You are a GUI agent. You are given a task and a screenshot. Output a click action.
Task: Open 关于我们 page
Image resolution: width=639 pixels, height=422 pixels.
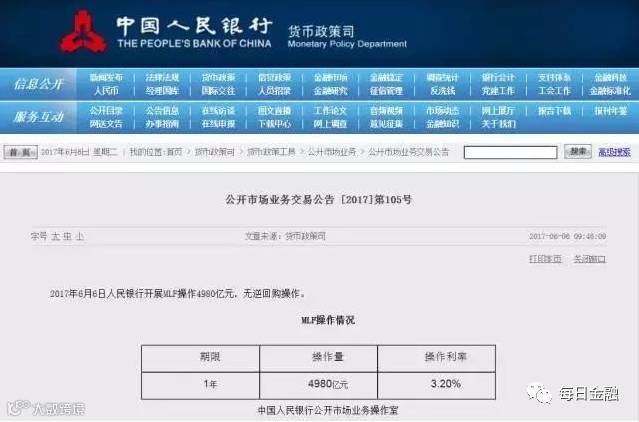[498, 124]
